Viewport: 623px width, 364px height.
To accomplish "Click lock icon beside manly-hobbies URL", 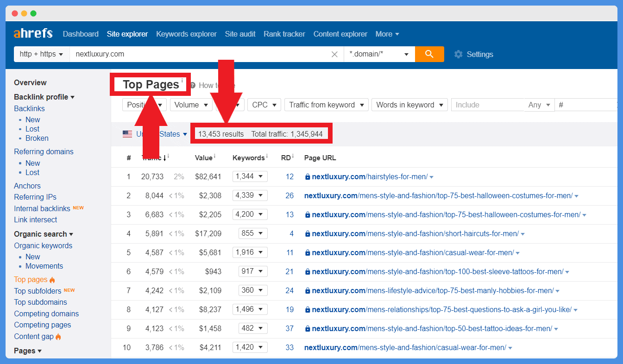I will (x=307, y=291).
